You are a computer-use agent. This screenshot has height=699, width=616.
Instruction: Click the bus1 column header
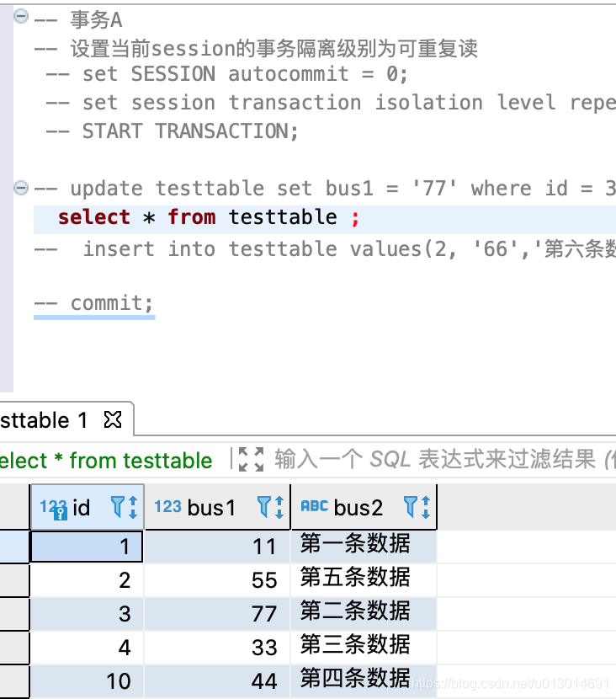(x=217, y=507)
